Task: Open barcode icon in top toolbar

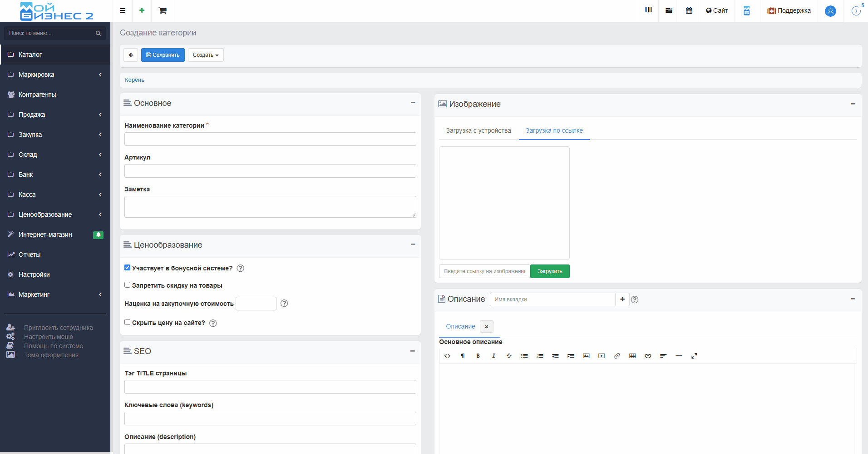Action: 648,10
